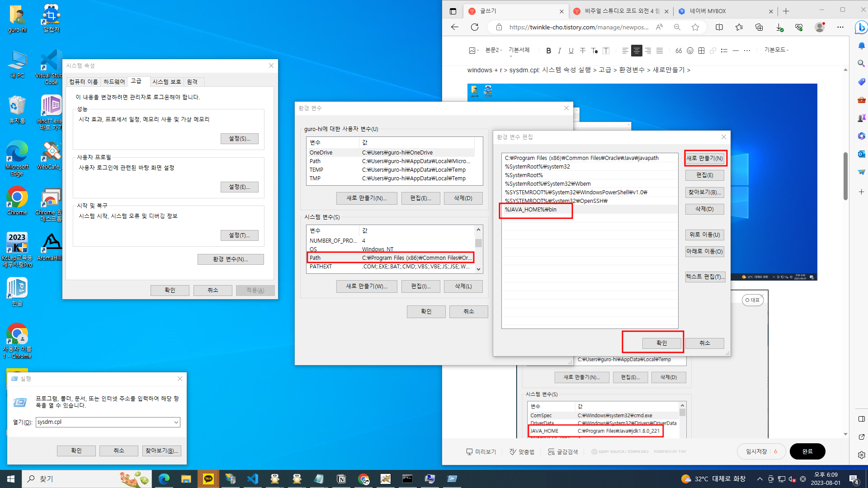
Task: Open Visual Studio Code from the taskbar
Action: click(253, 479)
